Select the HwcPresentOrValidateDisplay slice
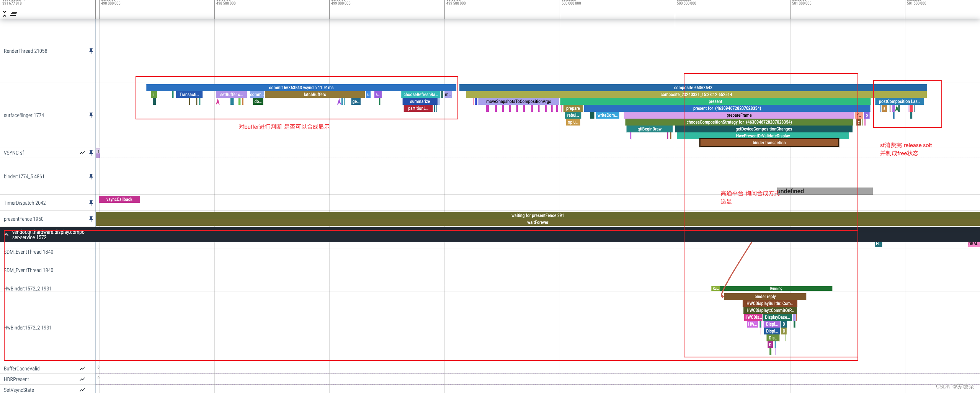The image size is (980, 393). [763, 136]
